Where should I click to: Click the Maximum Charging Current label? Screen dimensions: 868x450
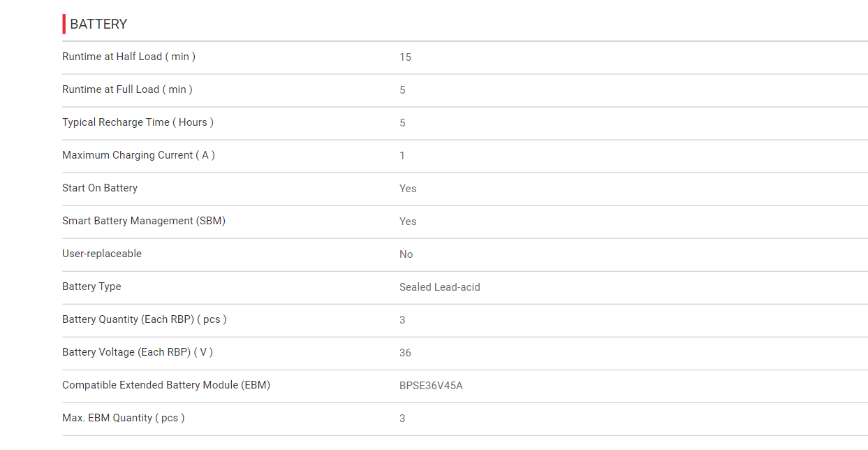pyautogui.click(x=138, y=155)
